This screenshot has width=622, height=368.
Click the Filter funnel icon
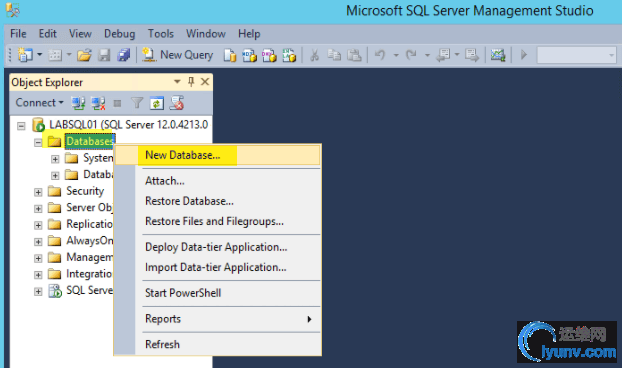click(137, 103)
